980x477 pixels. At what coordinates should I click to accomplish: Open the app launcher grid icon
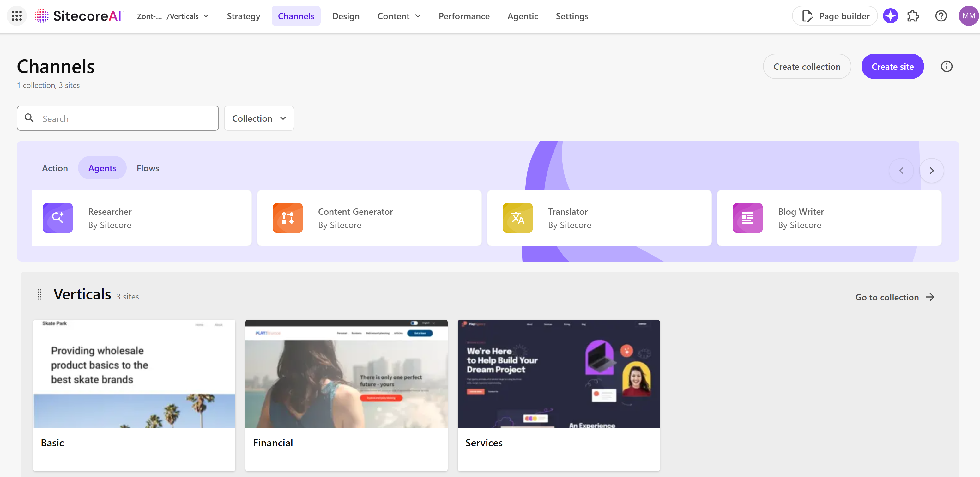click(17, 16)
